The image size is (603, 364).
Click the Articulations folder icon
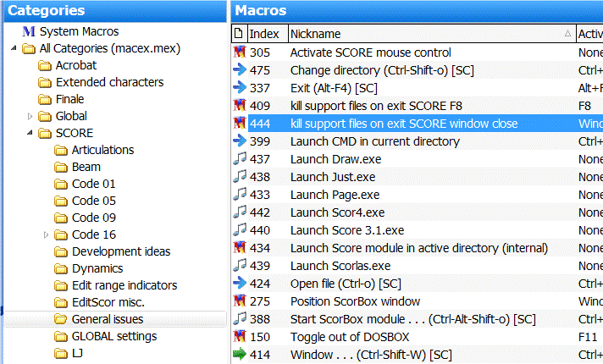[61, 151]
